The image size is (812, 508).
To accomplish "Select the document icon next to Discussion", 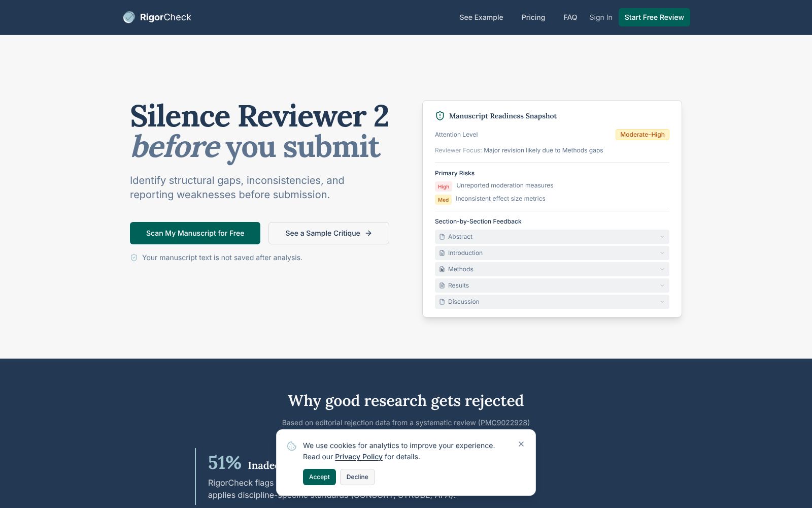I will point(441,301).
